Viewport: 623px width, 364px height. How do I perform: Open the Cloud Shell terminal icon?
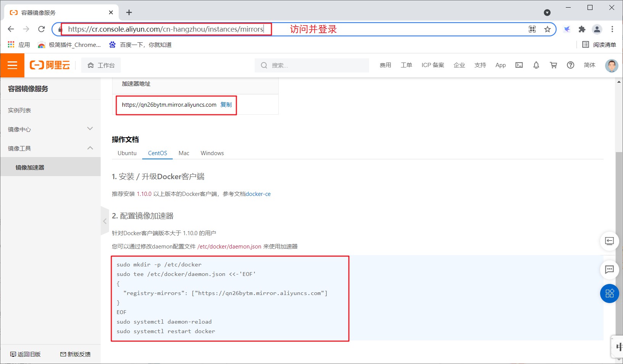click(x=519, y=65)
